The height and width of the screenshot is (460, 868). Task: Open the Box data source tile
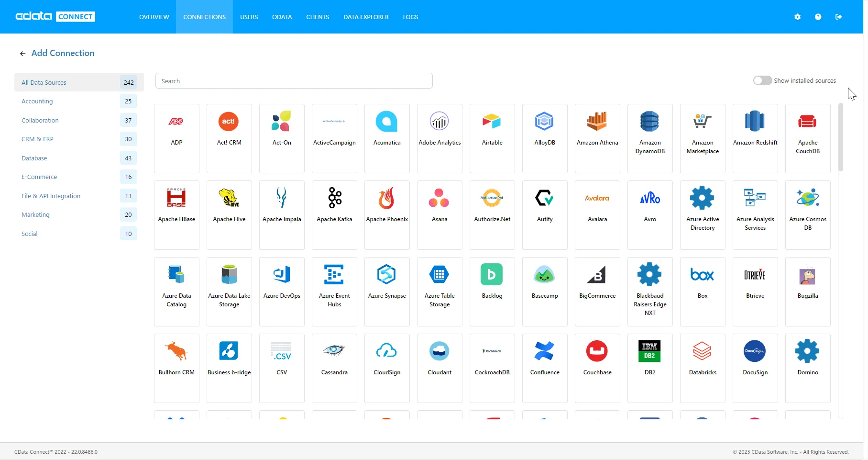tap(702, 292)
